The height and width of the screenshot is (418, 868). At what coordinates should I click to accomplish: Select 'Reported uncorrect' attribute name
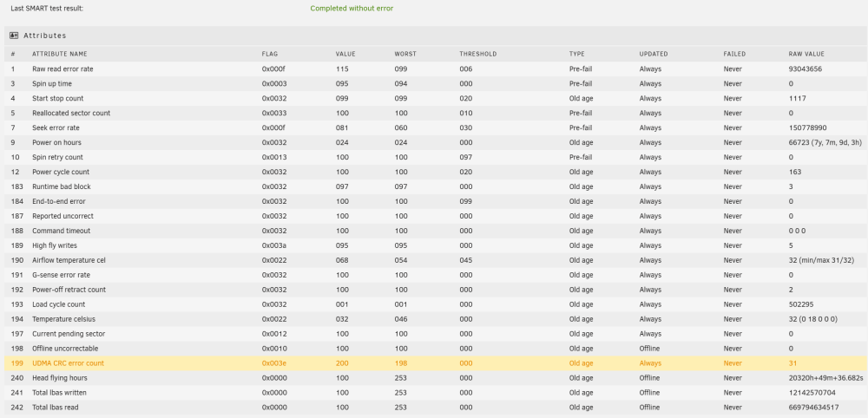[62, 216]
